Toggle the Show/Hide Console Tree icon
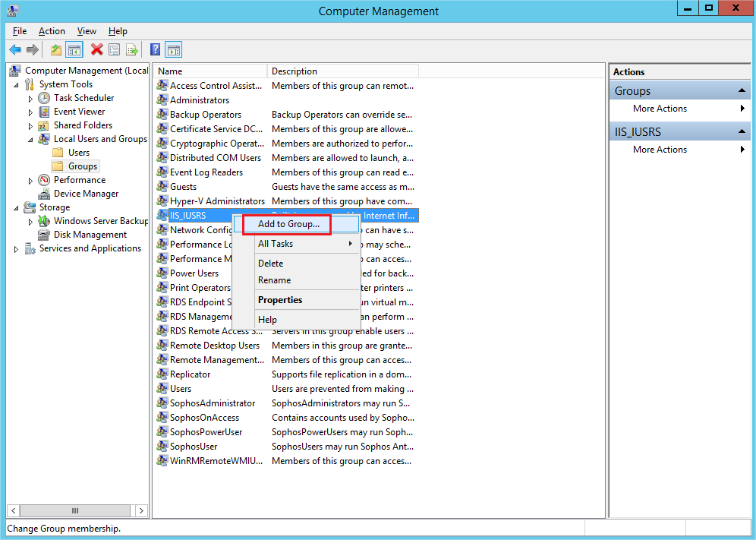The image size is (756, 540). click(74, 50)
